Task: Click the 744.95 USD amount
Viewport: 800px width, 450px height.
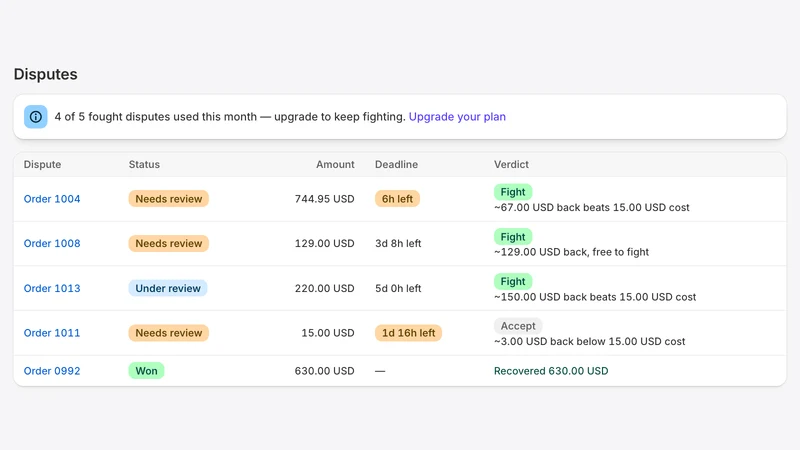Action: click(324, 199)
